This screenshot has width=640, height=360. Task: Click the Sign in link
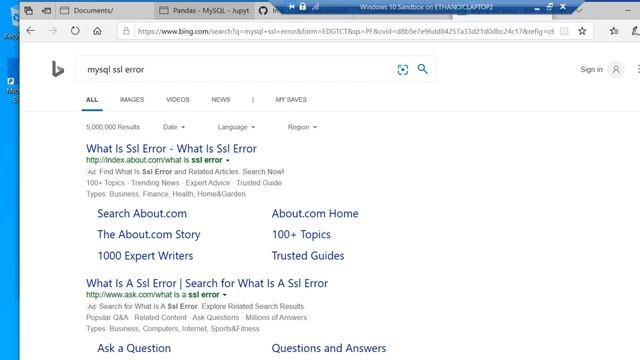(591, 69)
